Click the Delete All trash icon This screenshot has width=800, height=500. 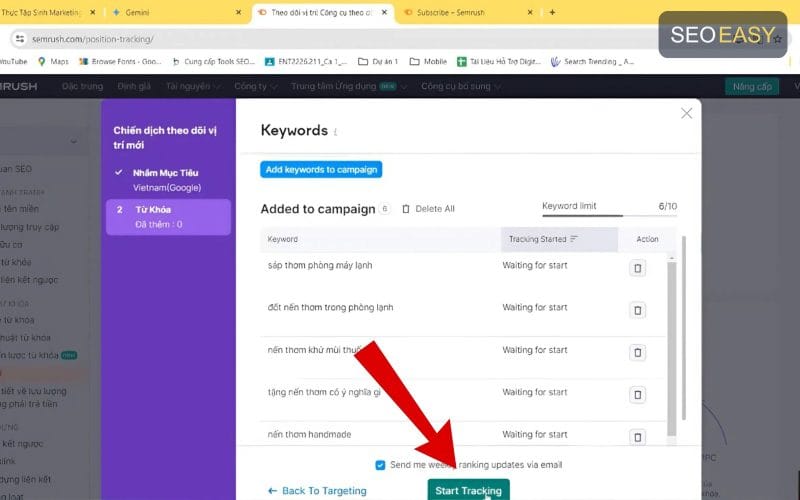406,209
